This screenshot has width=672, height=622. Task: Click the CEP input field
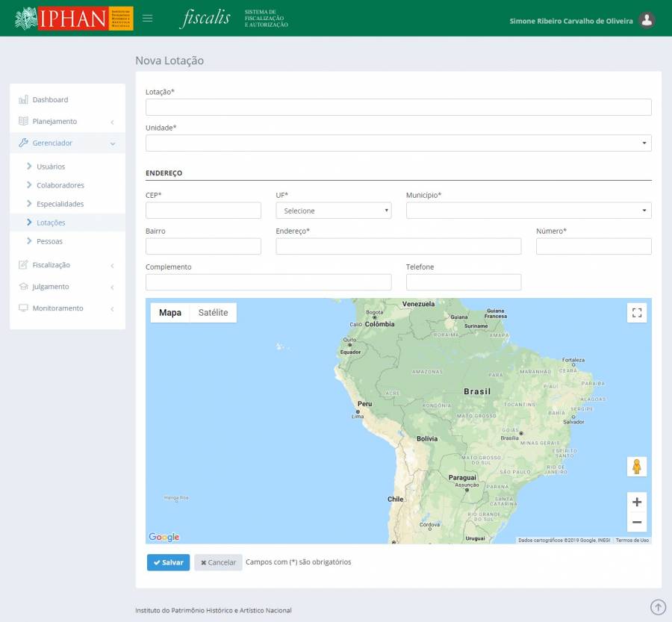pos(203,211)
